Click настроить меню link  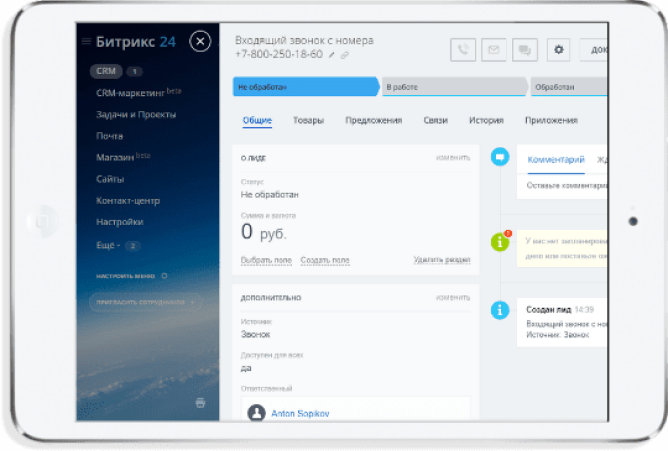125,276
